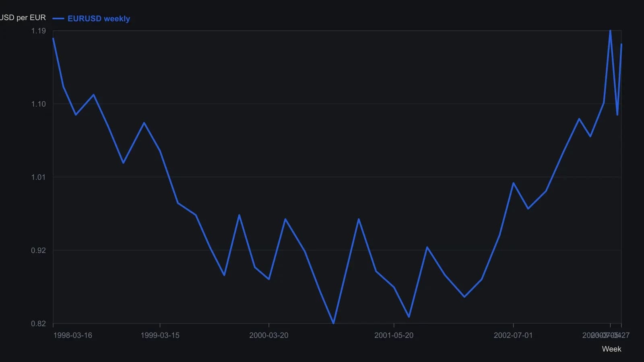The image size is (644, 362).
Task: Click the 1.10 y-axis label
Action: coord(39,104)
